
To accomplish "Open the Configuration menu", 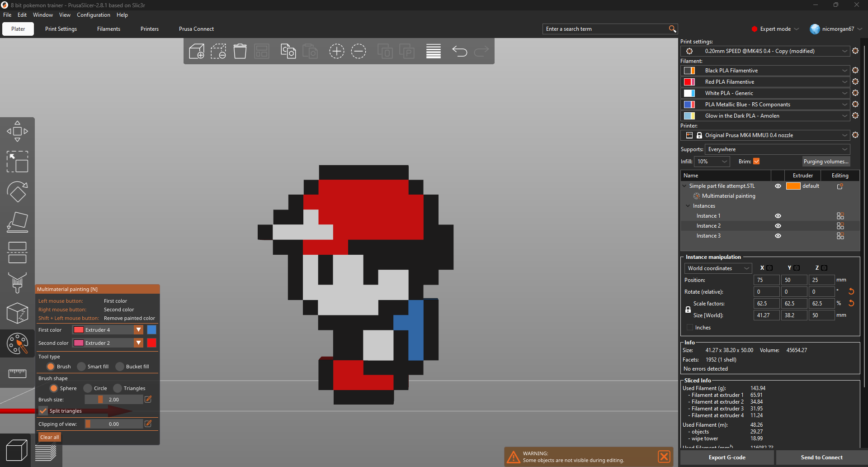I will (94, 15).
